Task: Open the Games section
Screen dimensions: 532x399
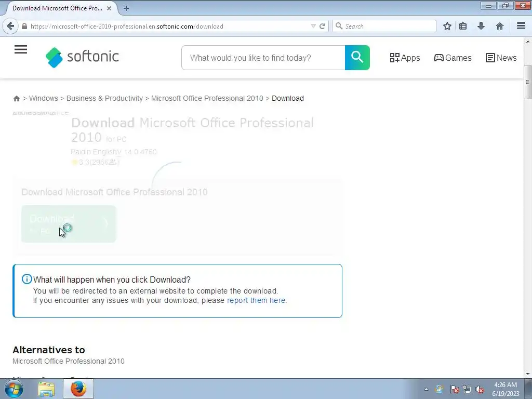Action: pos(453,58)
